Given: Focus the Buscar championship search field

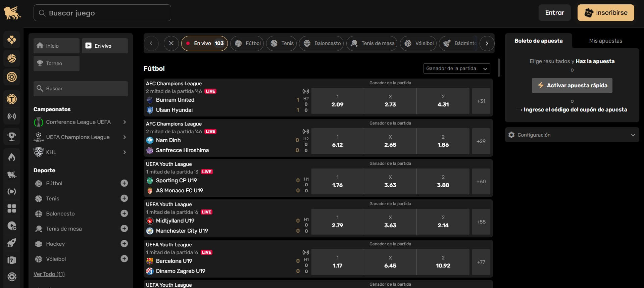Looking at the screenshot, I should pyautogui.click(x=81, y=89).
